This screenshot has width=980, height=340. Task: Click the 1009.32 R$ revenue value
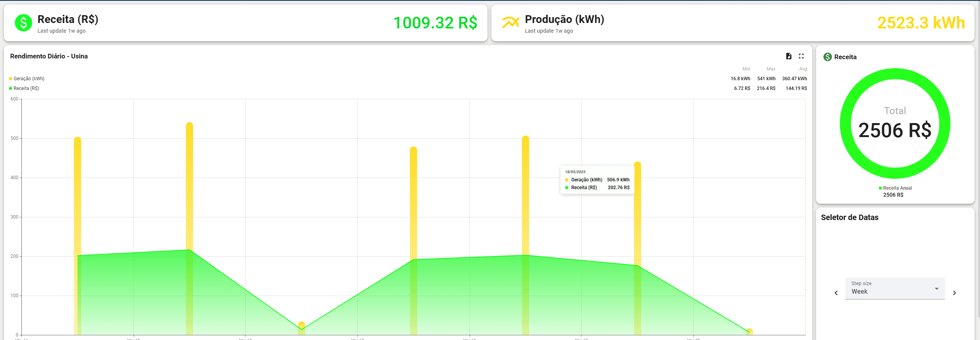(435, 23)
